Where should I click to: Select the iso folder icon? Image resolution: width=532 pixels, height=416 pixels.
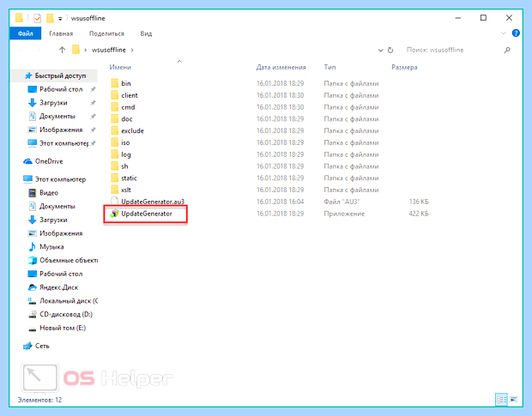(115, 142)
